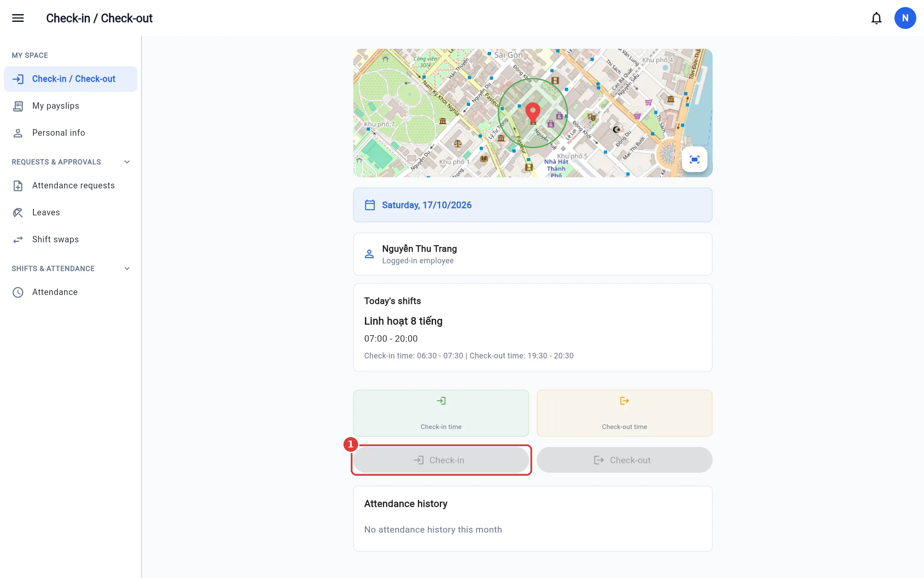Open the hamburger navigation menu
This screenshot has width=924, height=578.
click(18, 18)
